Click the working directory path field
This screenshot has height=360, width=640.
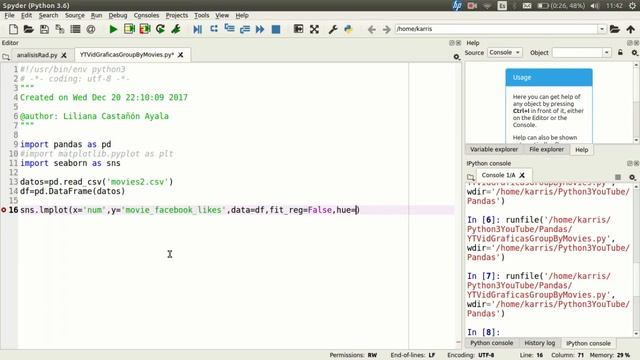pos(496,29)
